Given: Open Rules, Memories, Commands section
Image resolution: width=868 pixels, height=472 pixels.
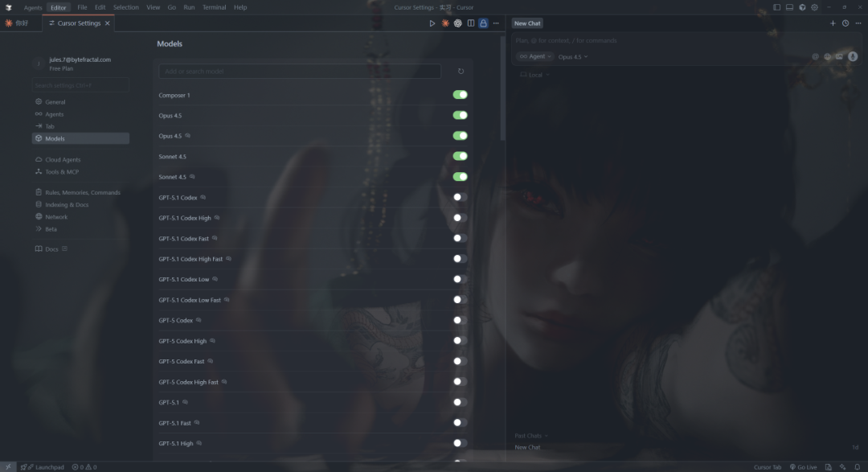Looking at the screenshot, I should pyautogui.click(x=81, y=192).
